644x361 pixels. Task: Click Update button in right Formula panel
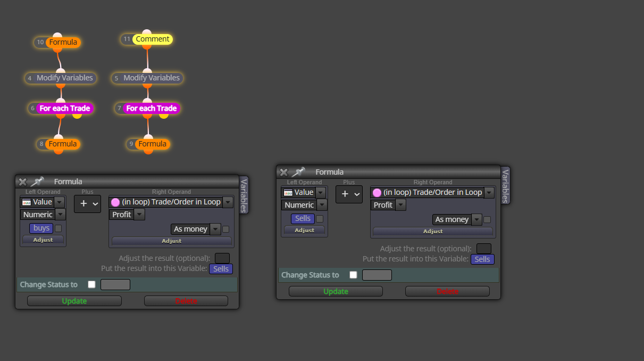(336, 291)
